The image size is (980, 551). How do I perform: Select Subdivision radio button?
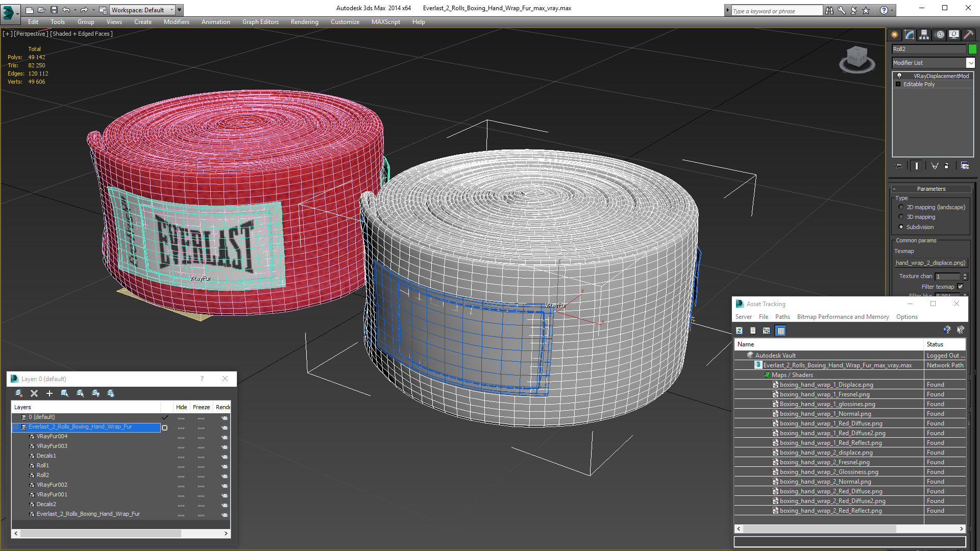click(x=901, y=227)
